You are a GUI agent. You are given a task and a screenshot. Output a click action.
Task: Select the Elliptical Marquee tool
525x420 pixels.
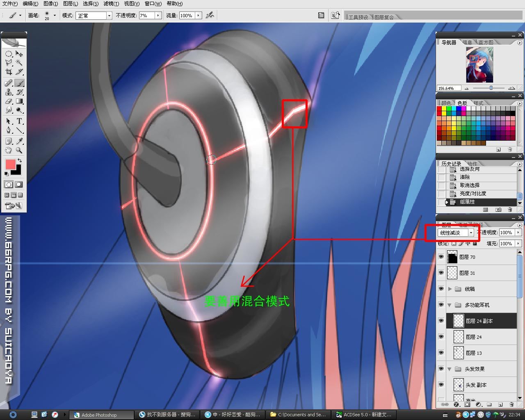click(9, 54)
